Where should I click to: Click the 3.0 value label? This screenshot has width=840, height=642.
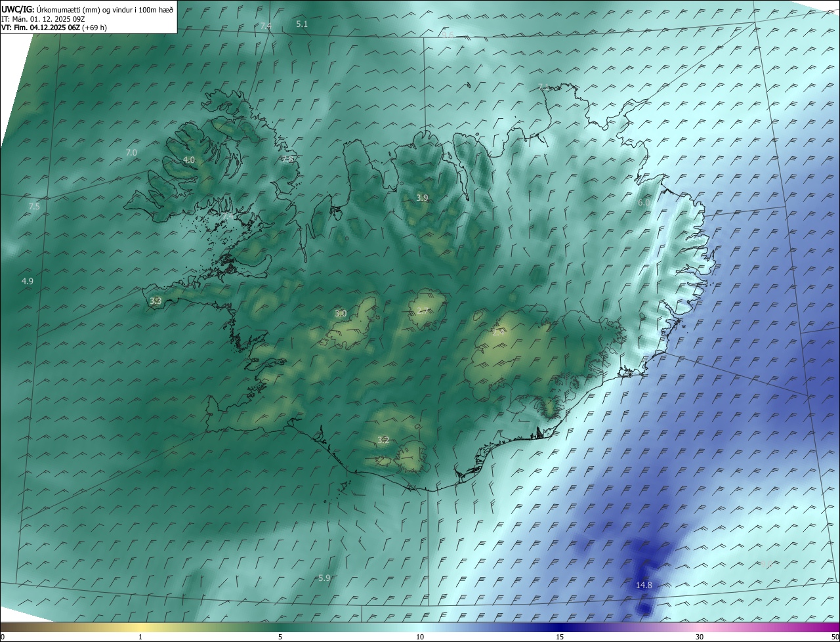point(341,314)
